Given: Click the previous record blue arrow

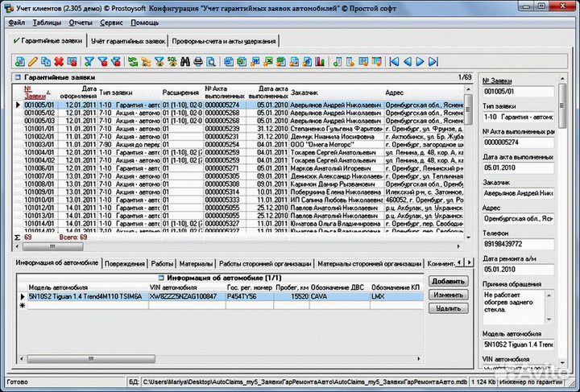Looking at the screenshot, I should 407,61.
